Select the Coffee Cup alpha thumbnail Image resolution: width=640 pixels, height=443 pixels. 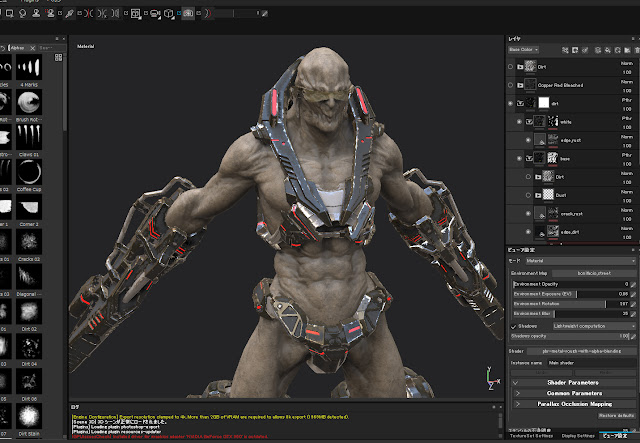[x=29, y=172]
